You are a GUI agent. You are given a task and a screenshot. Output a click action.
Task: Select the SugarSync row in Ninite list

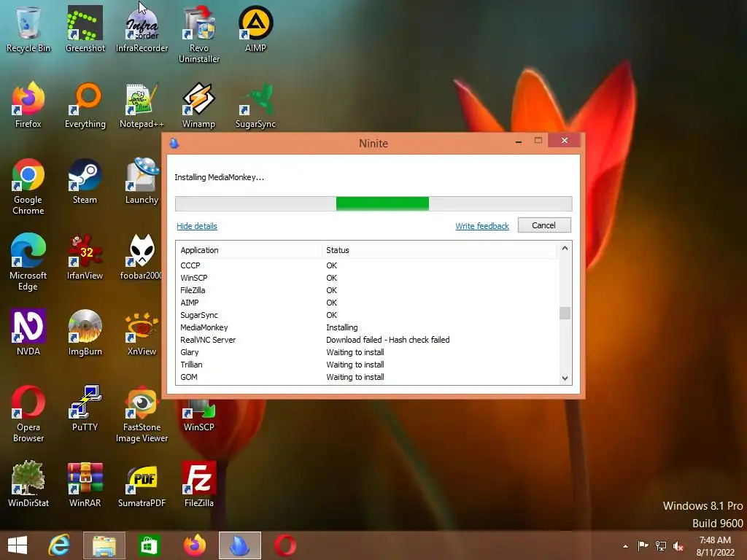tap(367, 315)
